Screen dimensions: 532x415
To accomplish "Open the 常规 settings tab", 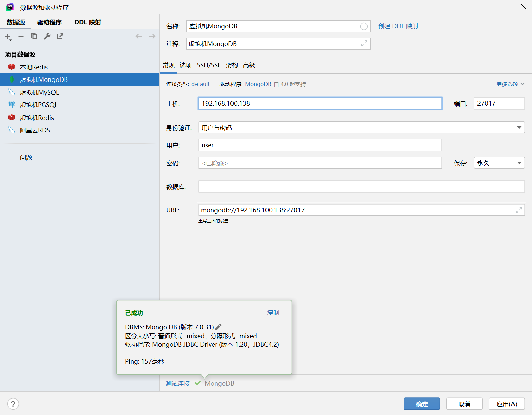I will coord(169,65).
